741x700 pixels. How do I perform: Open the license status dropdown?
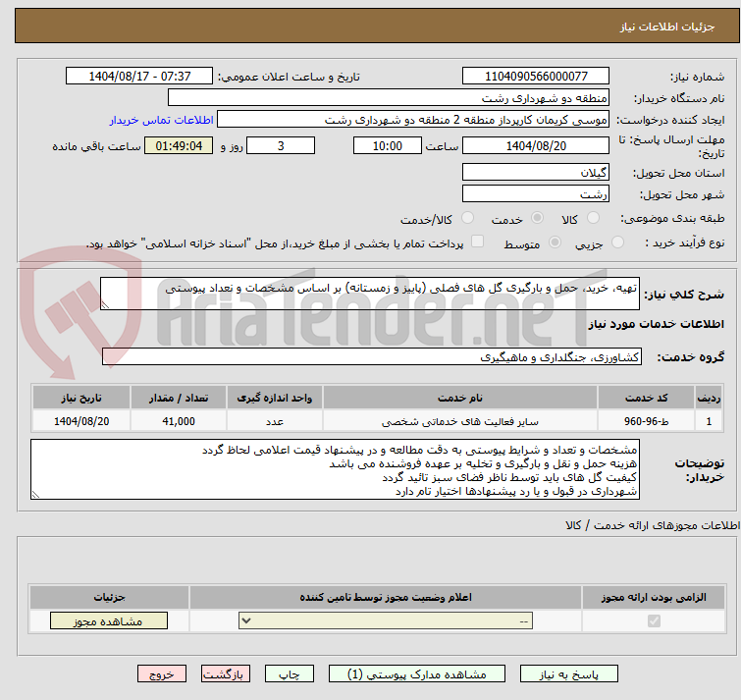pos(386,620)
